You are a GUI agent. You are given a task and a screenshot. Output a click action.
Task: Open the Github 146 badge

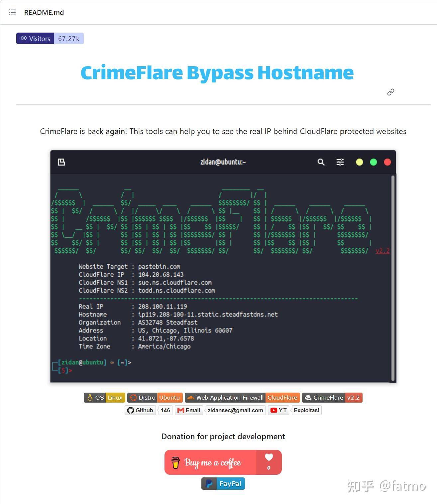point(149,410)
